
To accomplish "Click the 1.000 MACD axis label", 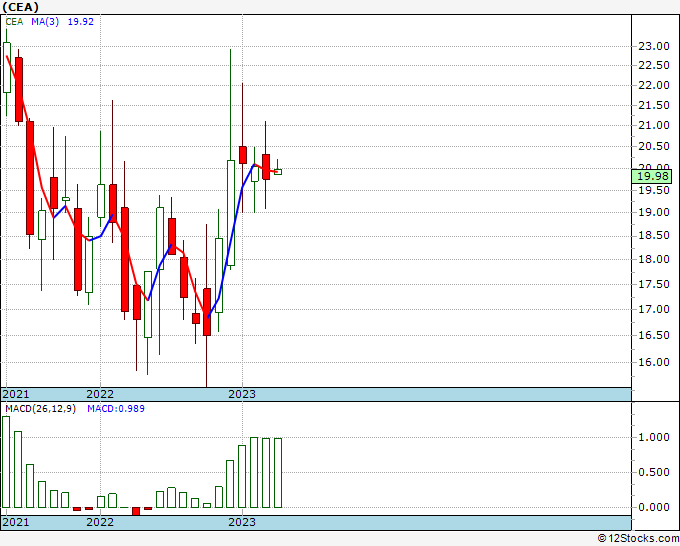I will pos(654,437).
